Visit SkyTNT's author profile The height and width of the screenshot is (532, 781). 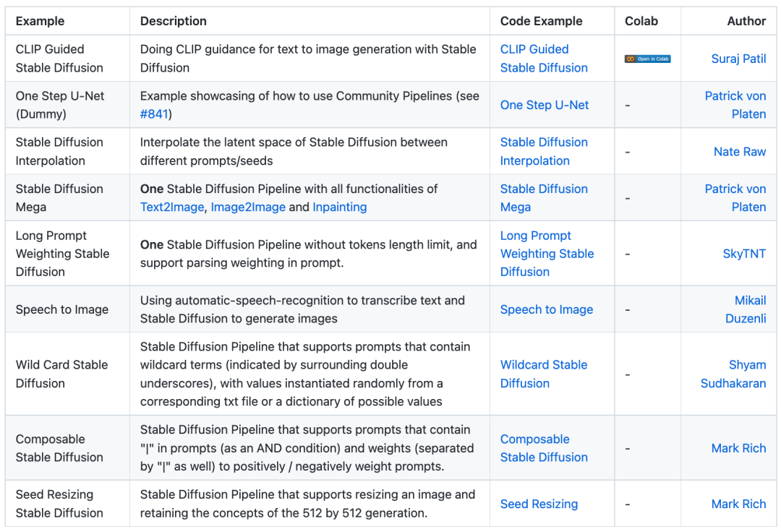coord(744,254)
